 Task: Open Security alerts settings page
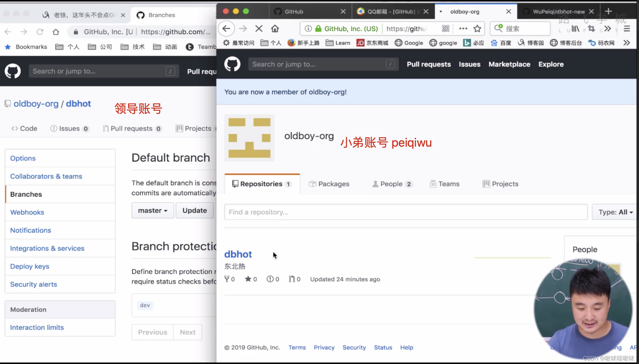[x=60, y=284]
